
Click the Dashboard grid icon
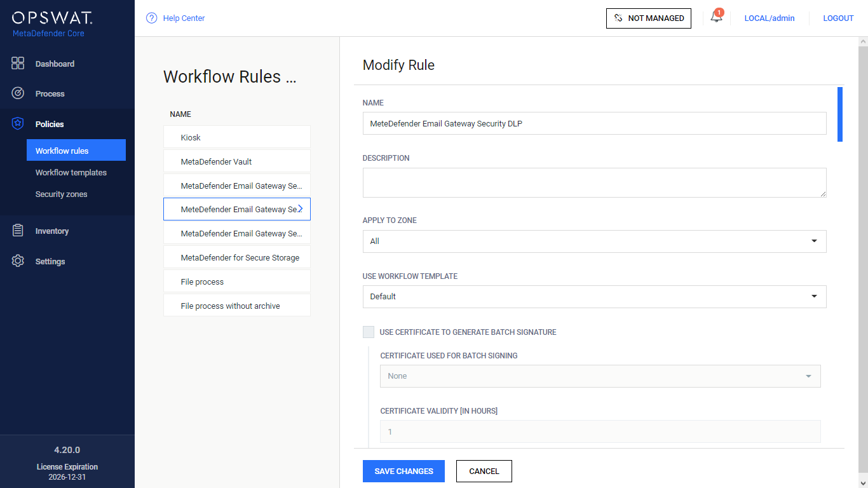pyautogui.click(x=18, y=63)
